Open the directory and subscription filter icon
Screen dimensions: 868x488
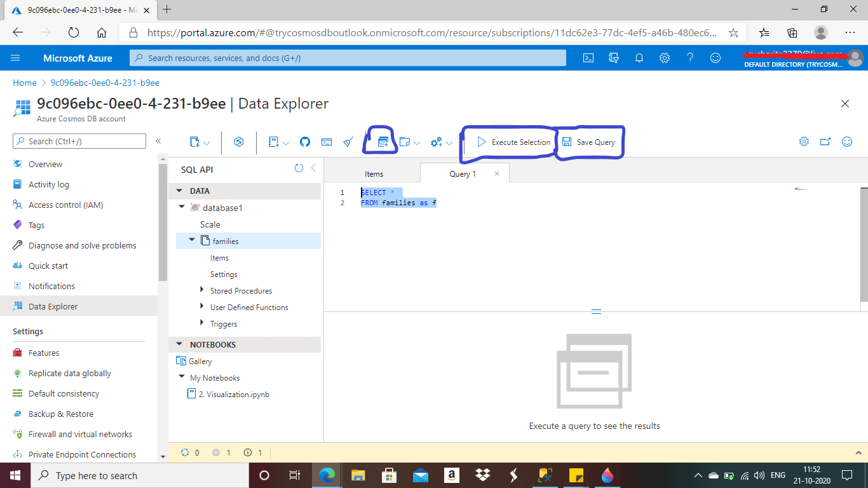pos(614,58)
